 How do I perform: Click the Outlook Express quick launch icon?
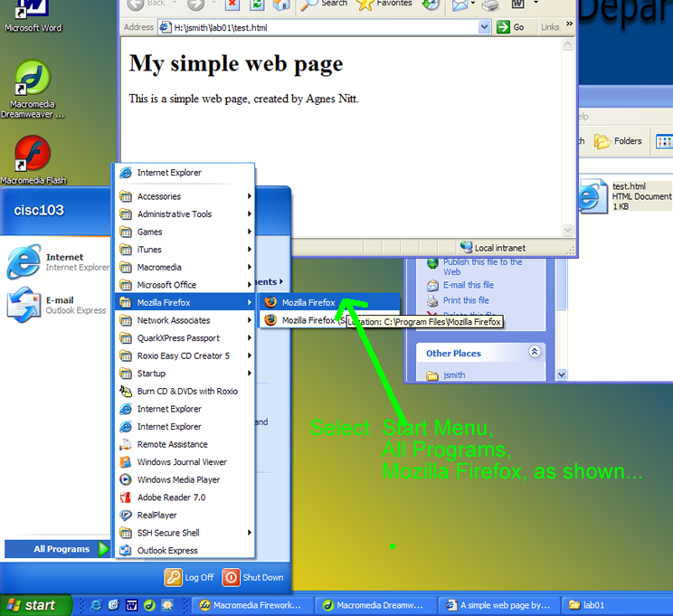[113, 605]
